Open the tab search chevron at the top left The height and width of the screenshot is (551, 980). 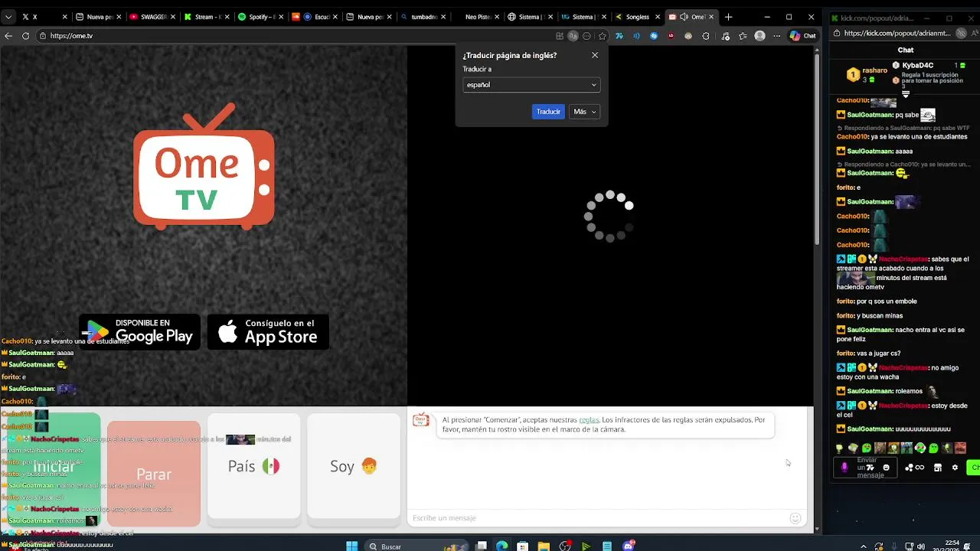tap(7, 17)
